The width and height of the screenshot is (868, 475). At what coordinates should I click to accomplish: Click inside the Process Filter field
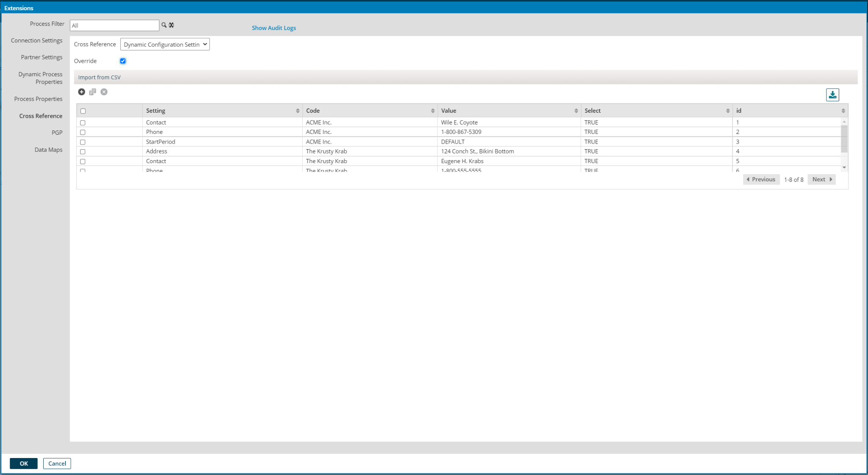(114, 25)
